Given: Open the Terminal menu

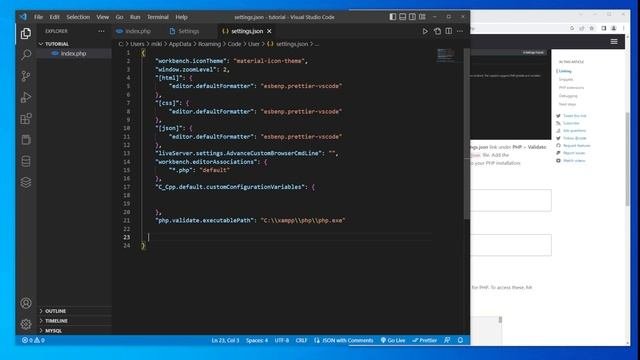Looking at the screenshot, I should click(x=158, y=17).
